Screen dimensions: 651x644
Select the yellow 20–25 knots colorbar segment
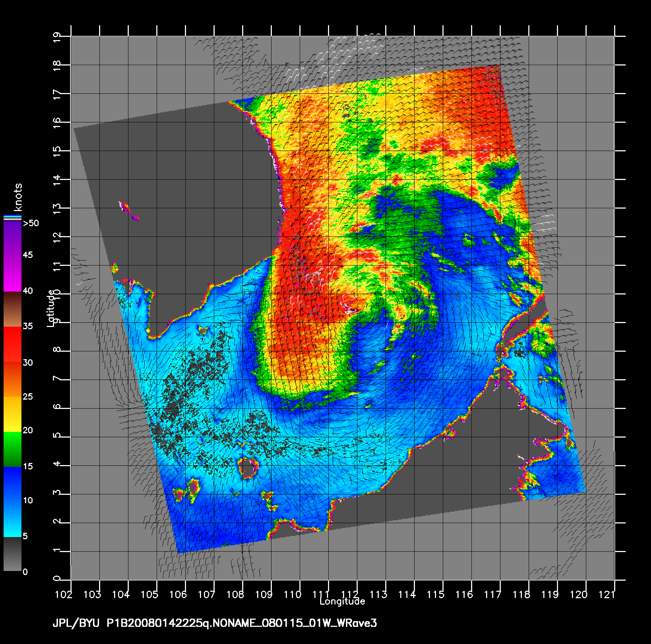(13, 414)
